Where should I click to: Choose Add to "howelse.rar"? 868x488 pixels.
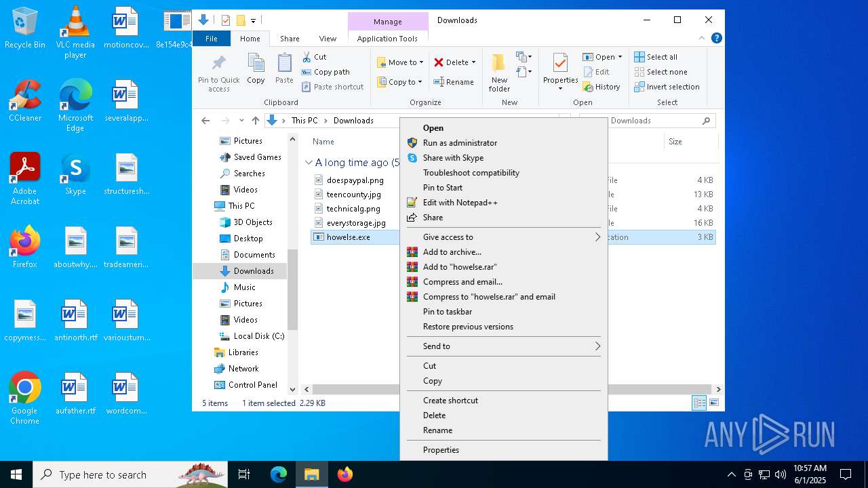pos(503,267)
